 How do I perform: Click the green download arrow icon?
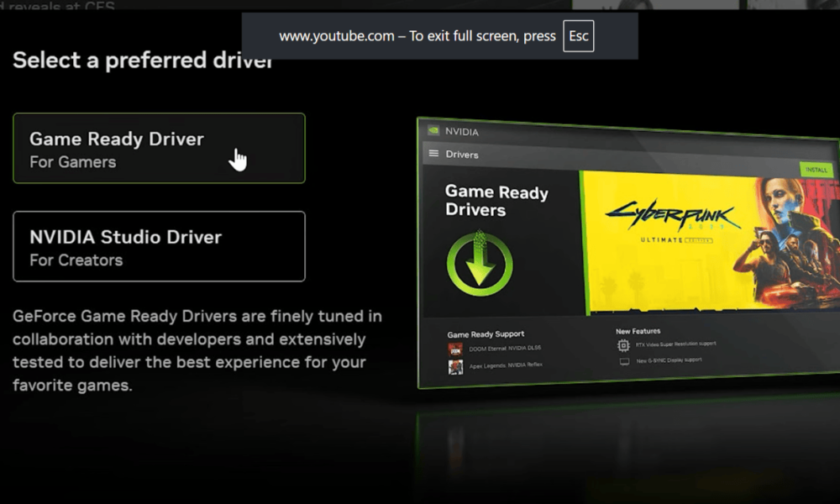pos(480,264)
